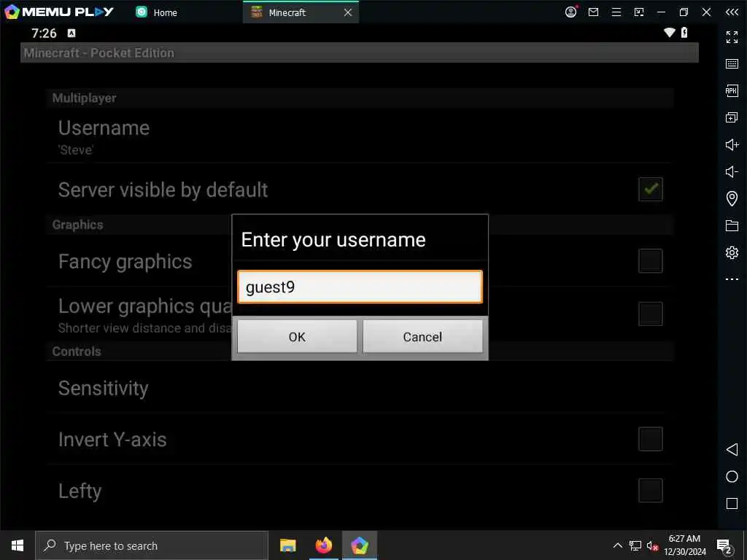This screenshot has width=747, height=560.
Task: Open the Windows notification center
Action: click(x=724, y=545)
